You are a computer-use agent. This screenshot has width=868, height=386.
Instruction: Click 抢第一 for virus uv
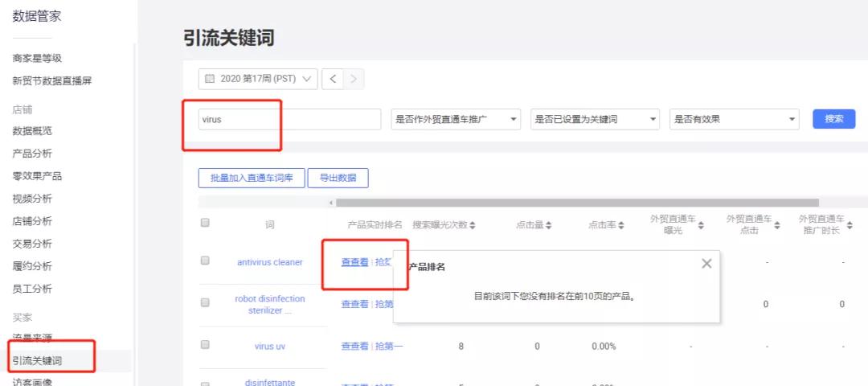[x=389, y=347]
